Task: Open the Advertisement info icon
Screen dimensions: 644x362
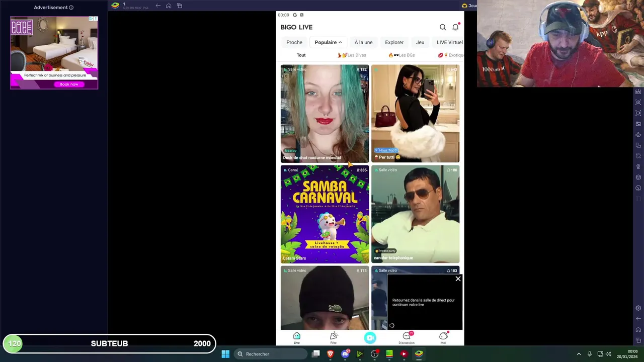Action: [x=71, y=8]
